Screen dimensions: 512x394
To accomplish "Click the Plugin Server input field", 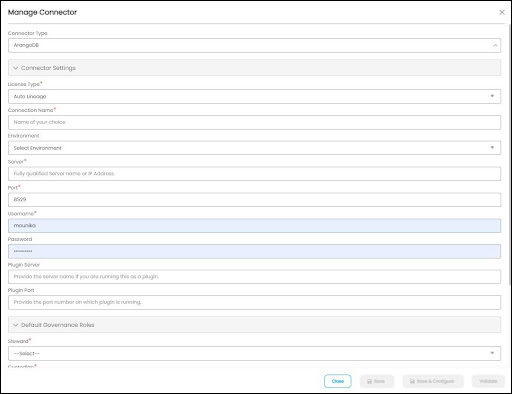I will pos(254,277).
